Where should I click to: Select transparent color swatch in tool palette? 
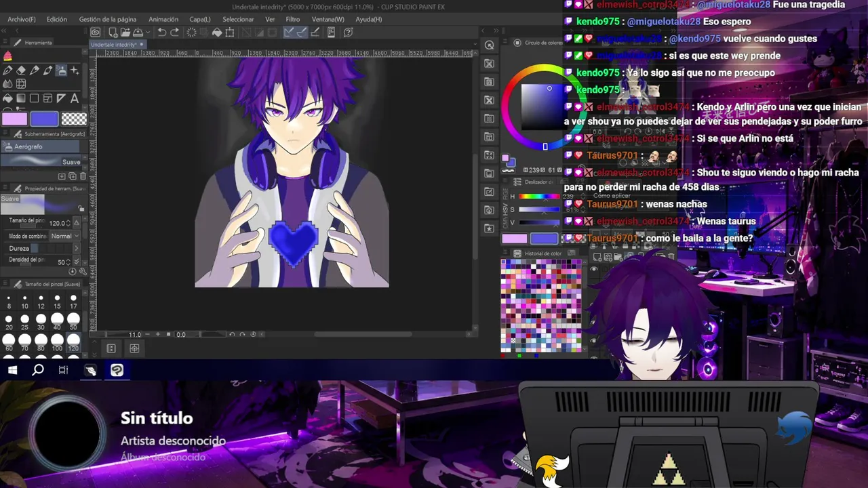click(74, 119)
